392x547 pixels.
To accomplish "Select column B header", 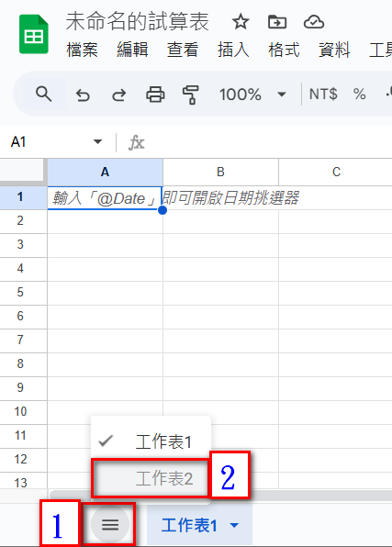I will pyautogui.click(x=220, y=172).
